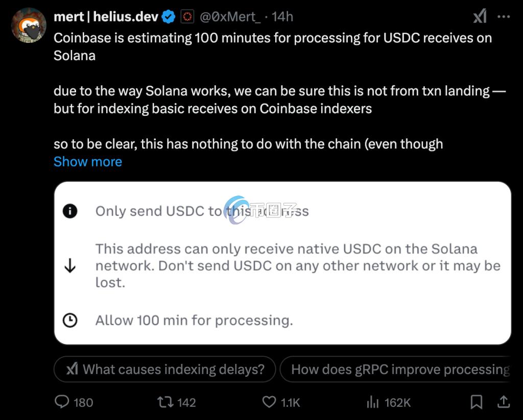Click the clock icon beside Allow 100 min
Viewport: 523px width, 420px height.
70,320
